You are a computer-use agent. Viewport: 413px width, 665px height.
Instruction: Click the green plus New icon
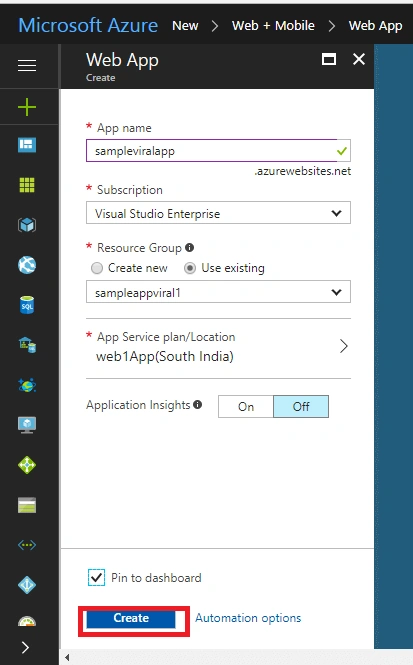pyautogui.click(x=27, y=107)
